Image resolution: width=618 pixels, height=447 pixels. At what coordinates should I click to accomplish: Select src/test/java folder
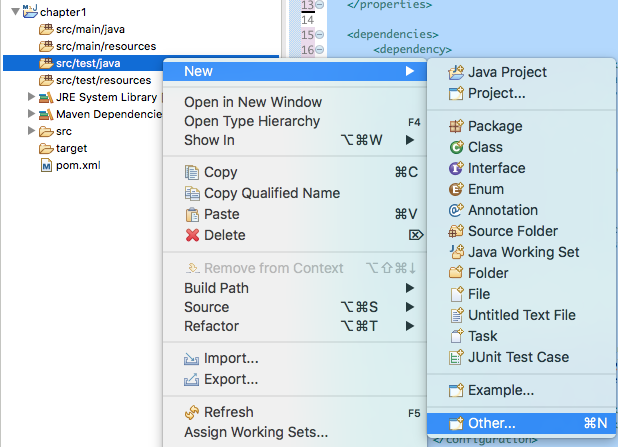88,63
